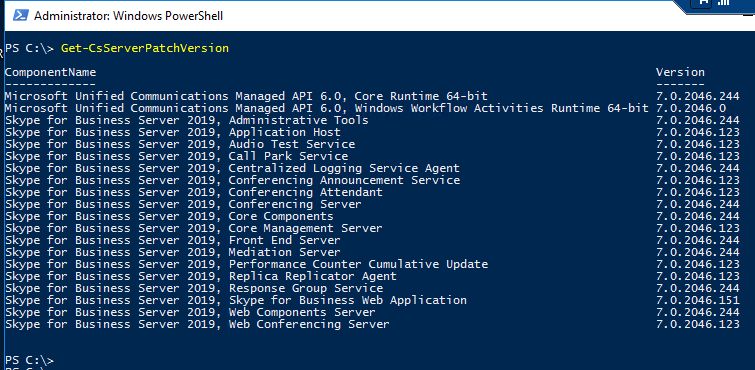This screenshot has height=370, width=755.
Task: Click the Windows Workflow Activities Runtime row
Action: pyautogui.click(x=372, y=108)
